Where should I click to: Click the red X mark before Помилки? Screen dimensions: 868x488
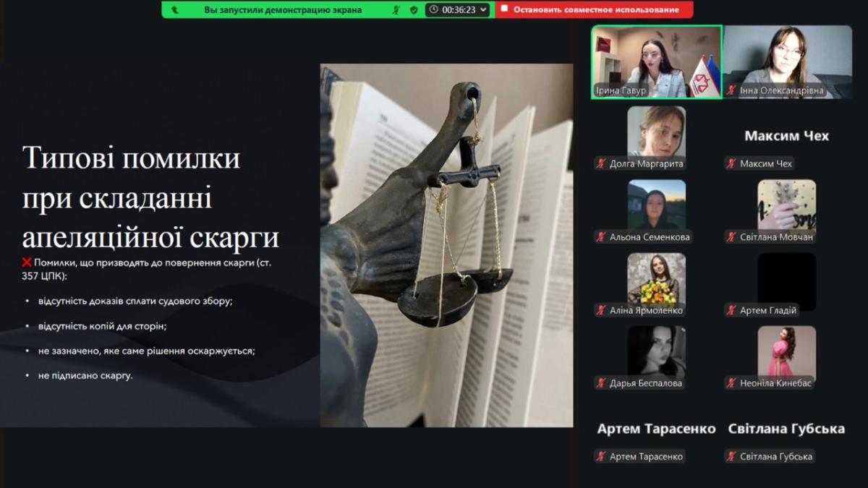(x=27, y=262)
